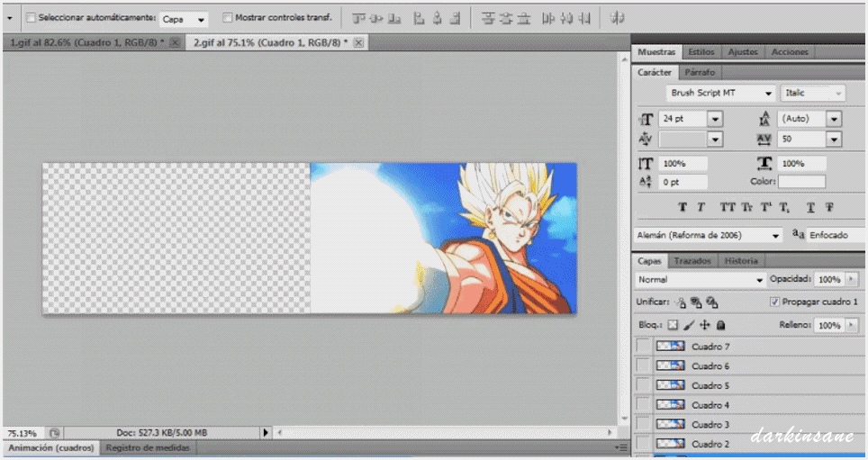
Task: Apply Subscript text style
Action: pyautogui.click(x=784, y=207)
